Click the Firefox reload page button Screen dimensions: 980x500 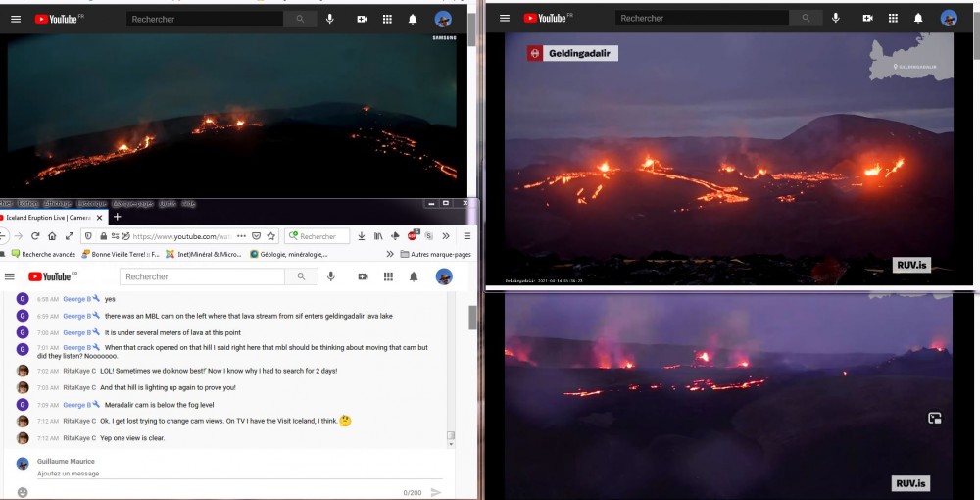click(36, 236)
